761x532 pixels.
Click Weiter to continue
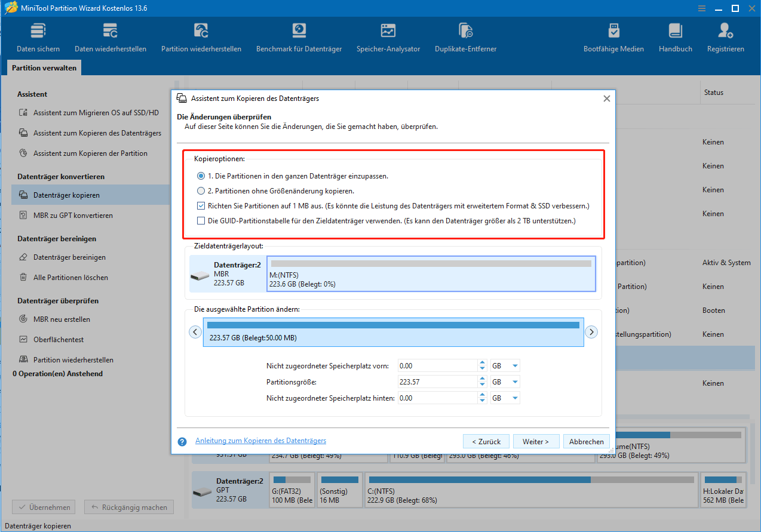tap(536, 442)
